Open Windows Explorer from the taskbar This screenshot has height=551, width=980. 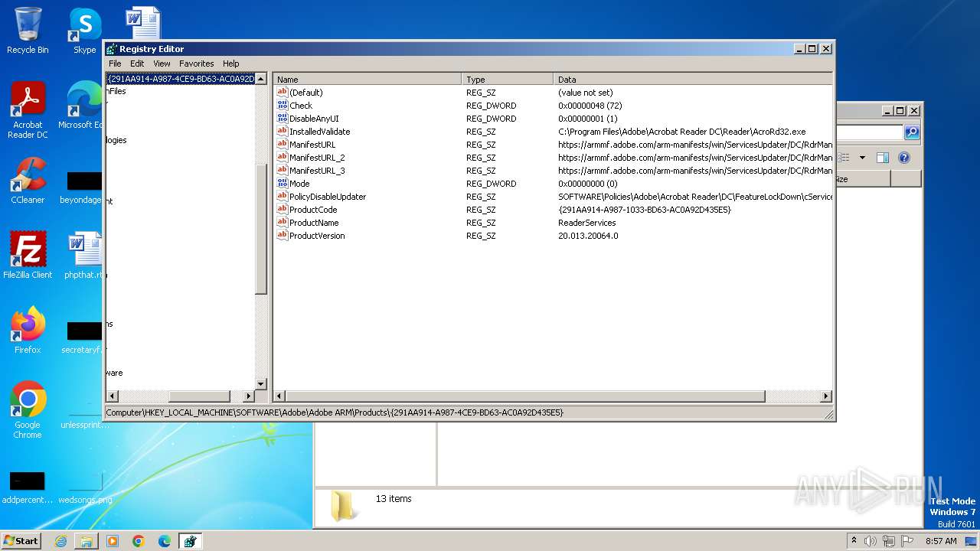87,541
